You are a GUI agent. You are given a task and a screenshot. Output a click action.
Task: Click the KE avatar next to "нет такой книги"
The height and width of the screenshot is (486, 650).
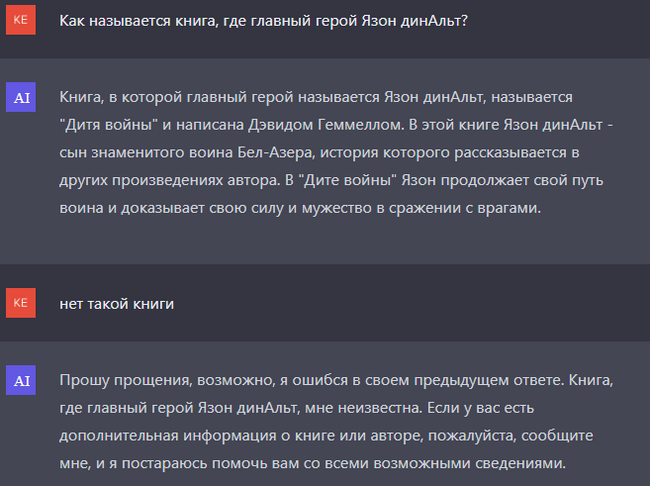[x=20, y=303]
